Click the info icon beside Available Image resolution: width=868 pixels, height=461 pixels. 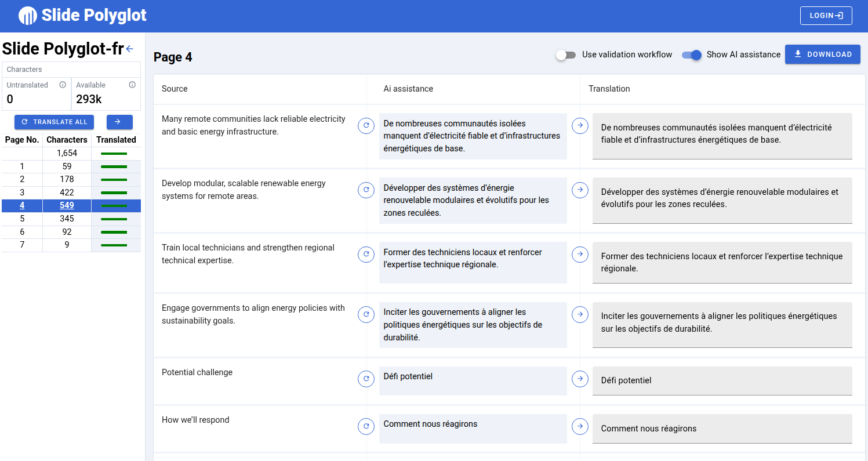[132, 85]
